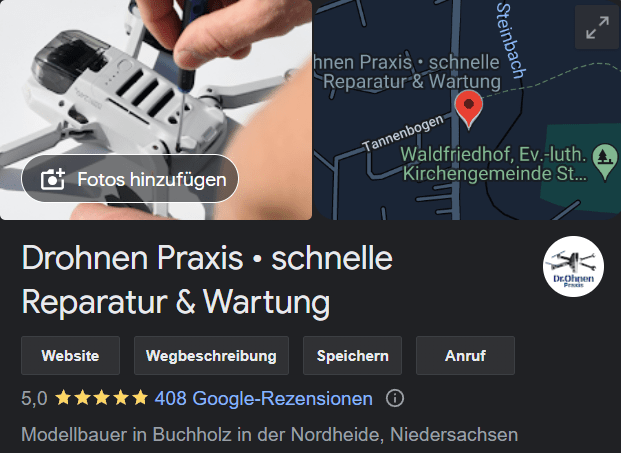Click the five-star rating icons
This screenshot has width=621, height=453.
[x=101, y=398]
